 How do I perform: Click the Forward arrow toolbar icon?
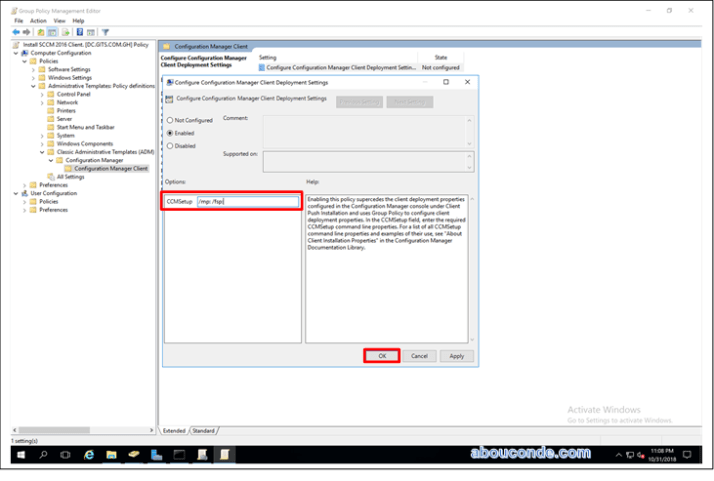(28, 32)
